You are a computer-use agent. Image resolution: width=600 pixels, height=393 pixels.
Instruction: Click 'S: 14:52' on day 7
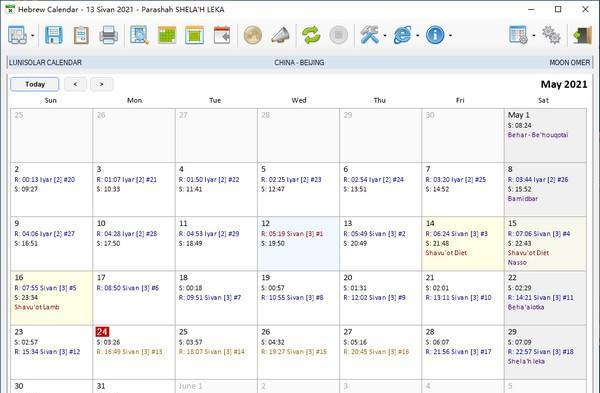click(x=437, y=189)
